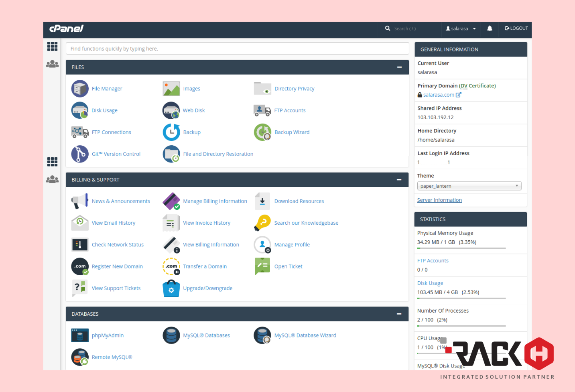Click the Directory Privacy folder icon
The width and height of the screenshot is (575, 392).
click(262, 89)
